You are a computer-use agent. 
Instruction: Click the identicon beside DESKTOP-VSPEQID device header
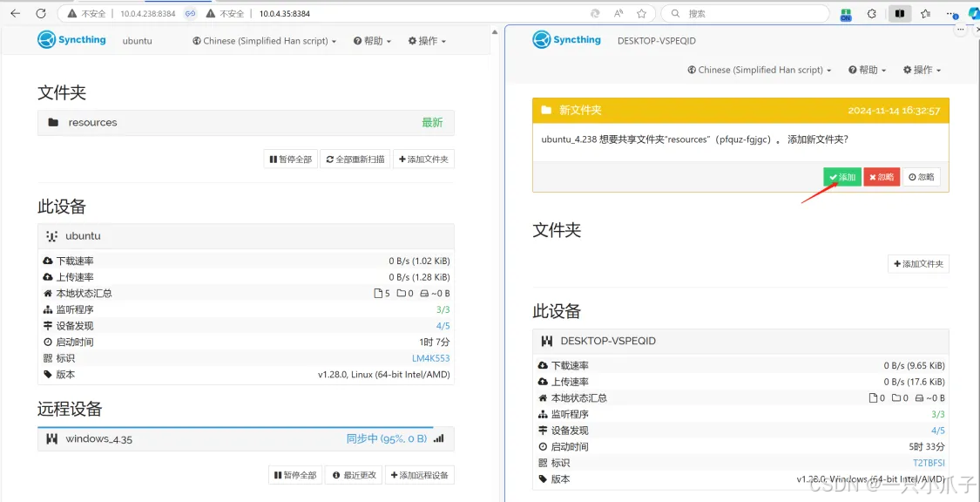pyautogui.click(x=548, y=341)
